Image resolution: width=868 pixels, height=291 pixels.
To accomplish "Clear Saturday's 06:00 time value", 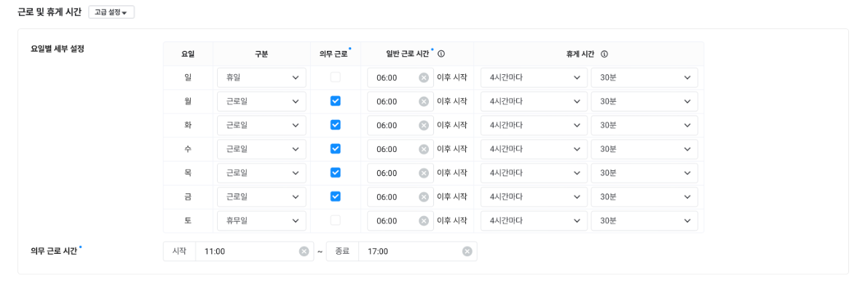I will tap(424, 220).
